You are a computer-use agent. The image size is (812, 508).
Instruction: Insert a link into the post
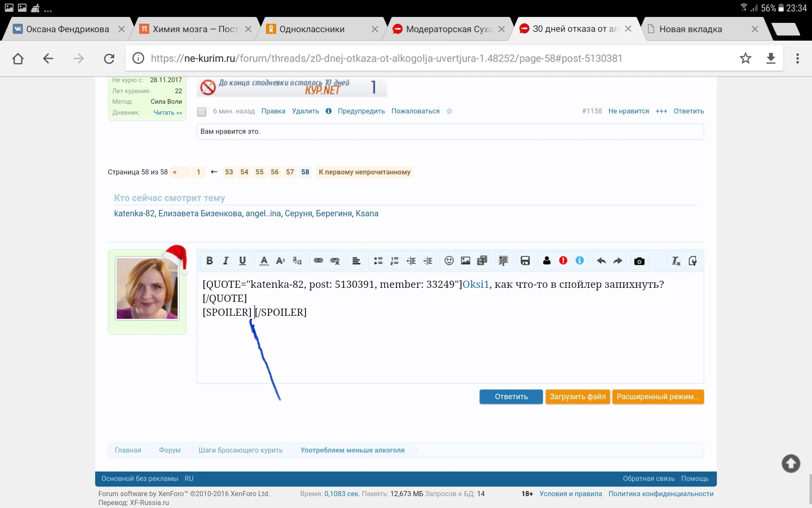[x=318, y=260]
